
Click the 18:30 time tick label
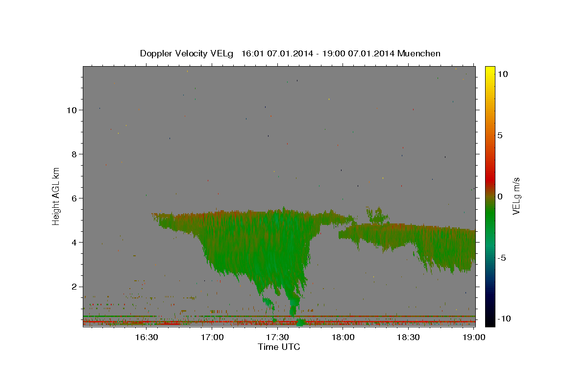tap(408, 337)
